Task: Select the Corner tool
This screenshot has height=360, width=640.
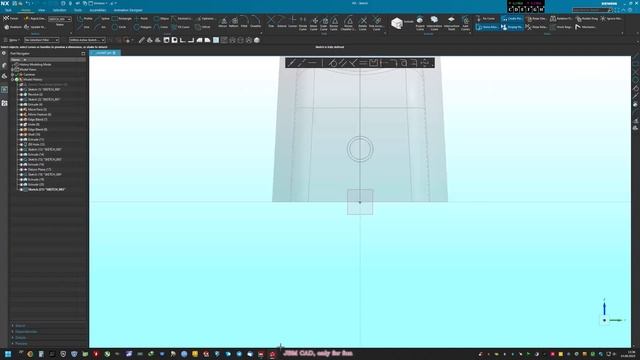Action: [x=293, y=22]
